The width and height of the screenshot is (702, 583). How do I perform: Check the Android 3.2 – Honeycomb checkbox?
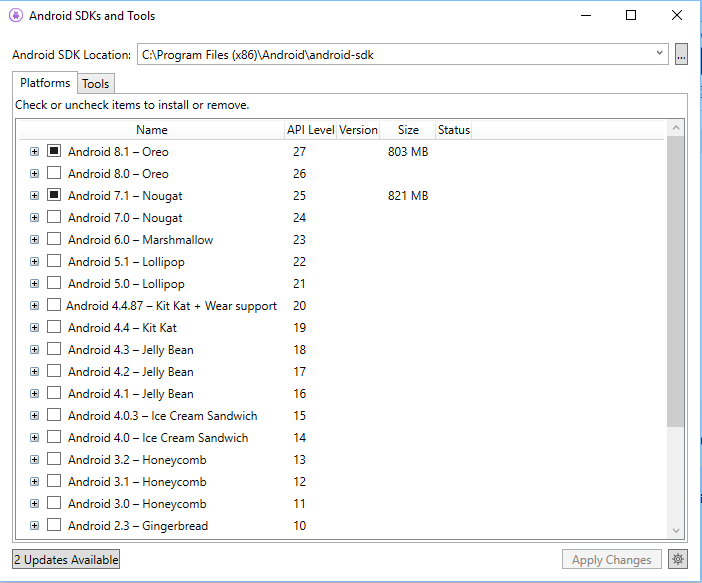pyautogui.click(x=54, y=459)
